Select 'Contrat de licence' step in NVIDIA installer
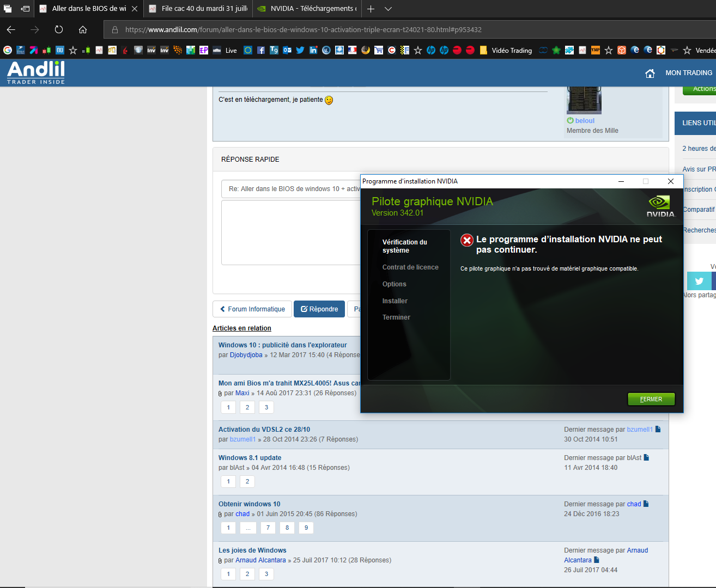This screenshot has width=716, height=588. (410, 267)
